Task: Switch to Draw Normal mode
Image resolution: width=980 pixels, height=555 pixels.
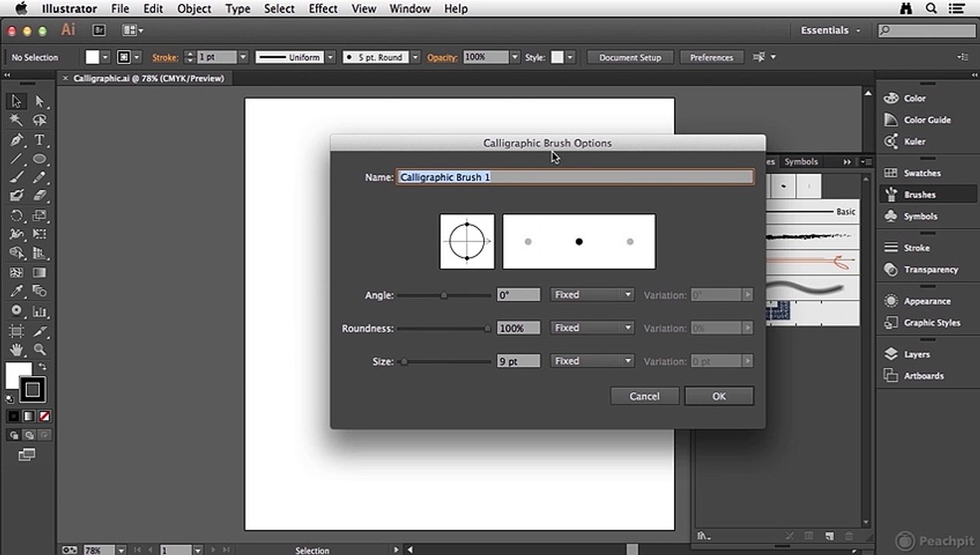Action: click(14, 435)
